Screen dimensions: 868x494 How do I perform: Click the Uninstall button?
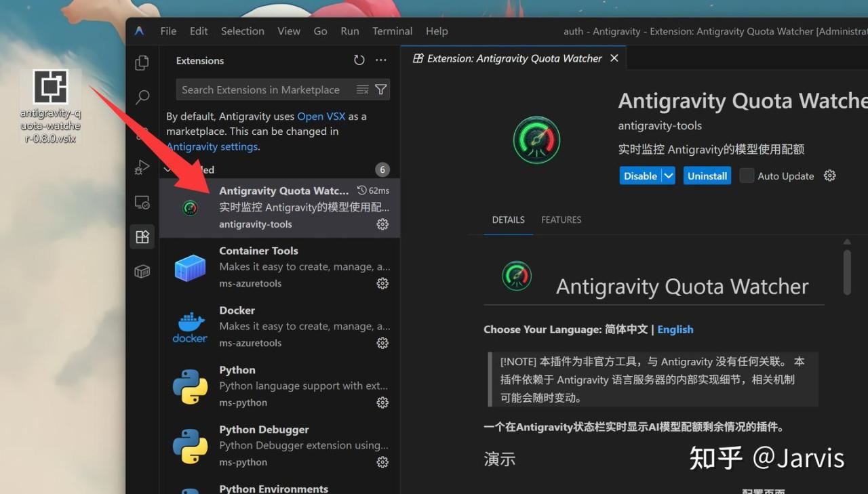pos(707,176)
